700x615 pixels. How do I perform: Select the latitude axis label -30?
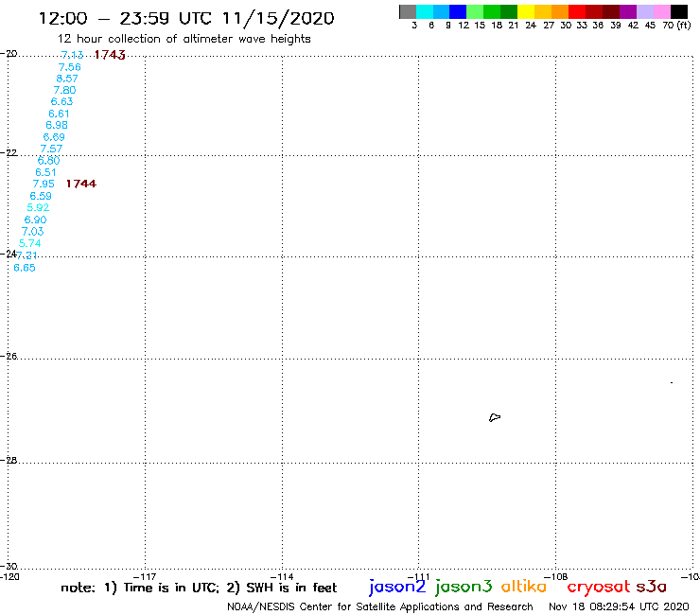(x=9, y=567)
